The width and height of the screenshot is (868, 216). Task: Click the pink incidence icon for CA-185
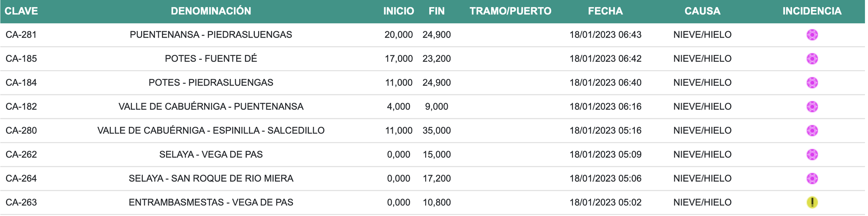point(812,59)
